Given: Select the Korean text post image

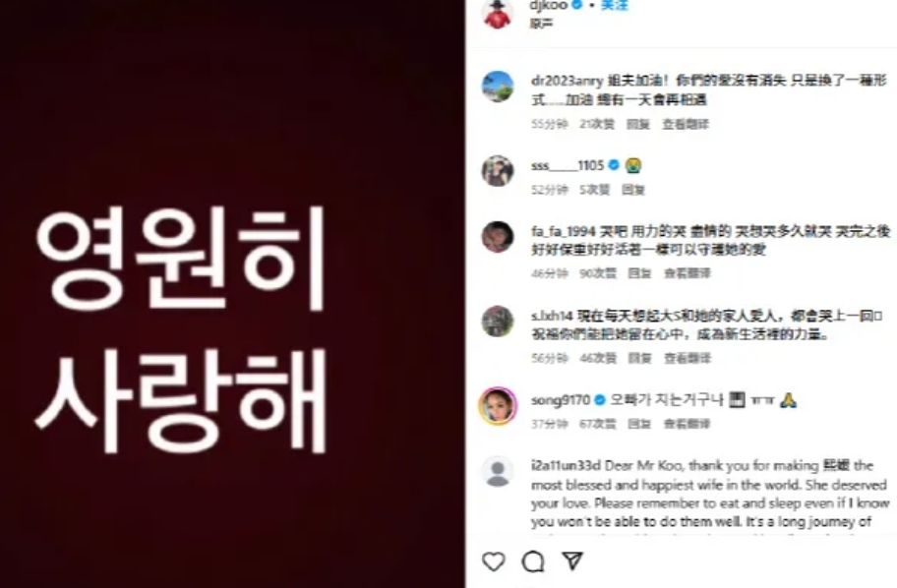Looking at the screenshot, I should click(x=232, y=294).
